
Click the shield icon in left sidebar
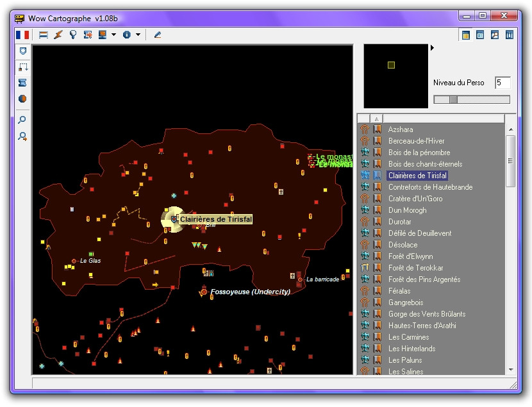pos(22,51)
